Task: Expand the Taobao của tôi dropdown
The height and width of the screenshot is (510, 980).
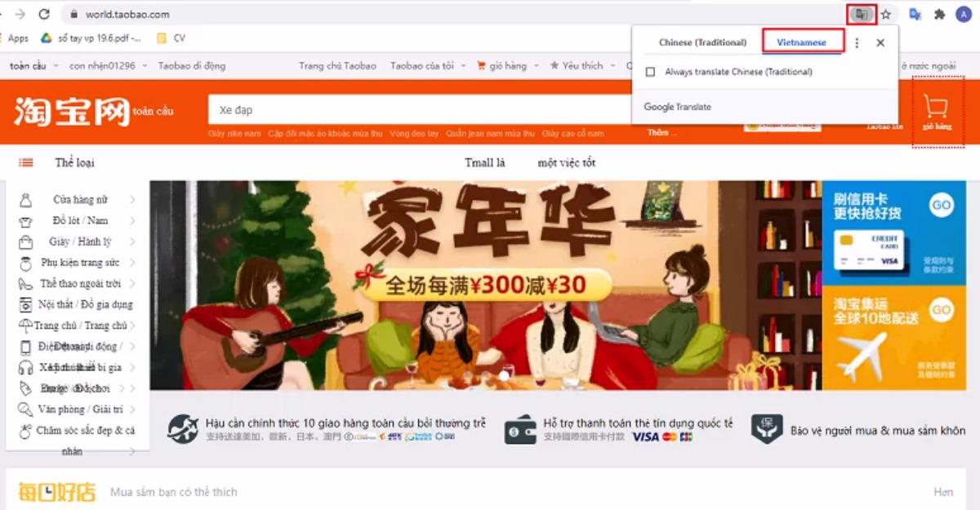Action: point(427,65)
